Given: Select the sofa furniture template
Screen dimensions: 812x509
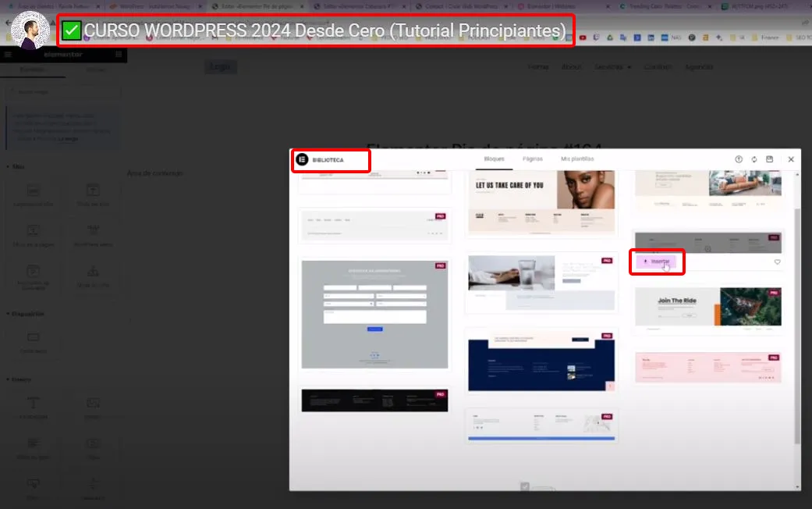Looking at the screenshot, I should 708,190.
